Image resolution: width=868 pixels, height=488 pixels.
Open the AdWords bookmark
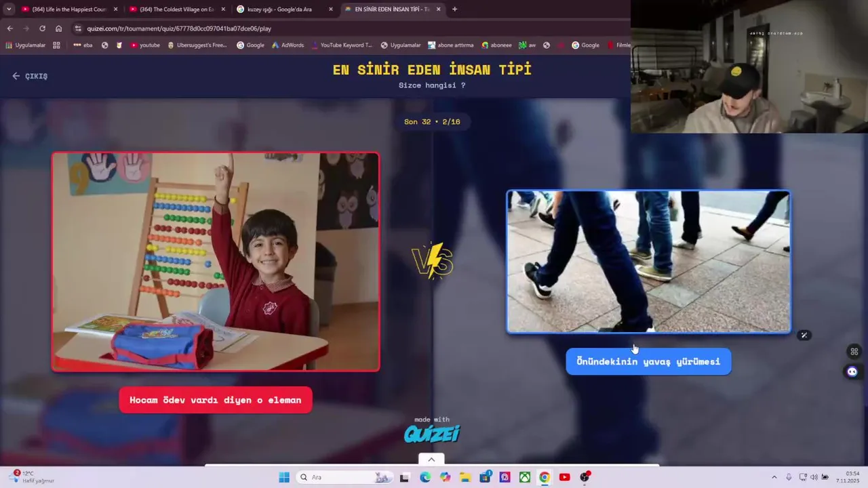point(288,45)
